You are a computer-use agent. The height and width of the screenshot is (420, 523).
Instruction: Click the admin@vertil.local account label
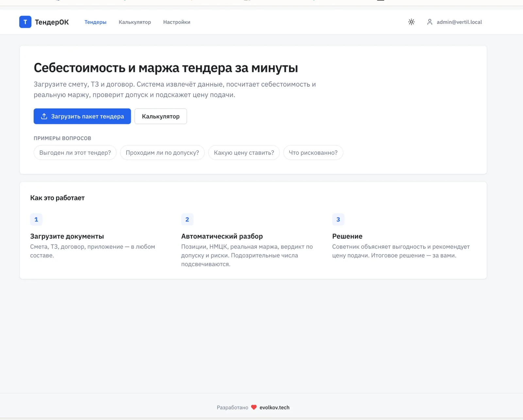pos(459,22)
